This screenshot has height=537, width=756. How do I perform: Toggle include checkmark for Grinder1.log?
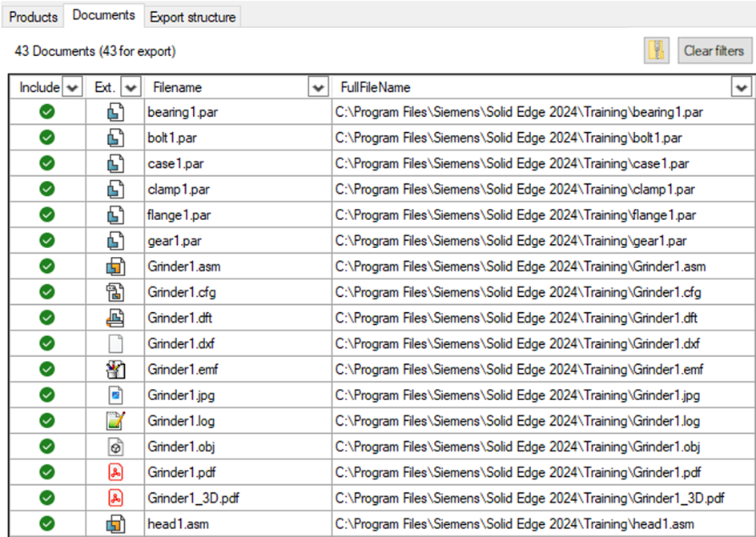tap(47, 420)
